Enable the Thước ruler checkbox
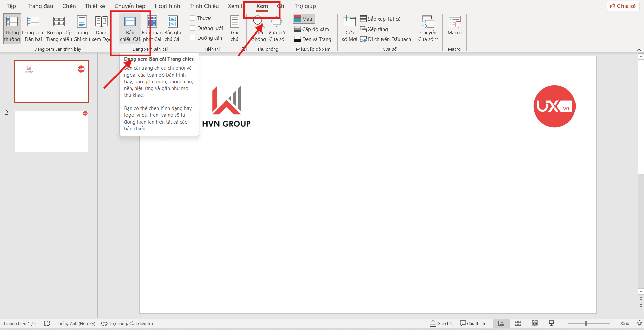Screen dimensions: 644x330 click(x=193, y=18)
